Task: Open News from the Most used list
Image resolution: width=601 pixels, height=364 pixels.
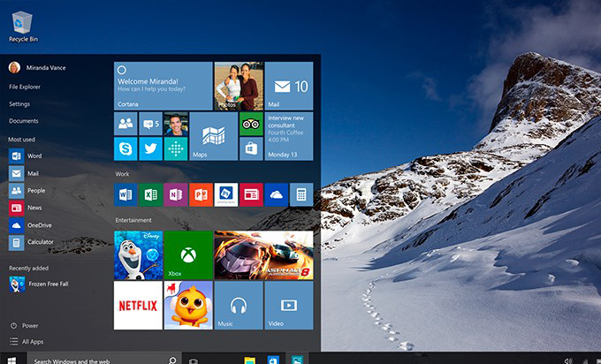Action: 26,208
